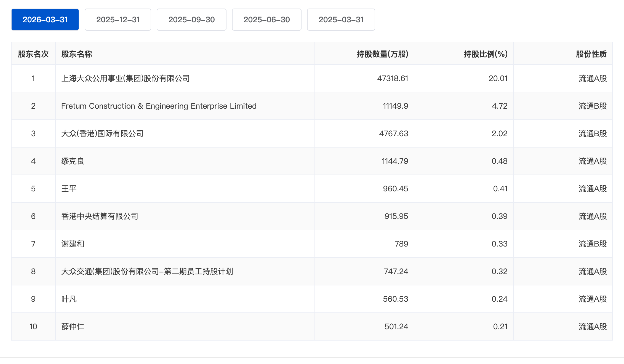Click 流通A股 in the 王平 row
This screenshot has height=364, width=624.
click(593, 189)
